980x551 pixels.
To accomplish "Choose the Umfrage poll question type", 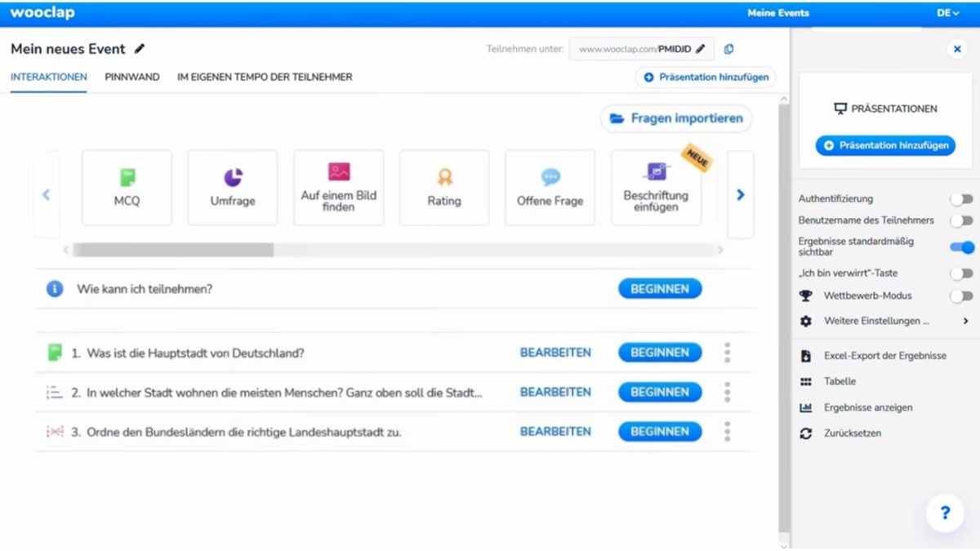I will tap(233, 188).
